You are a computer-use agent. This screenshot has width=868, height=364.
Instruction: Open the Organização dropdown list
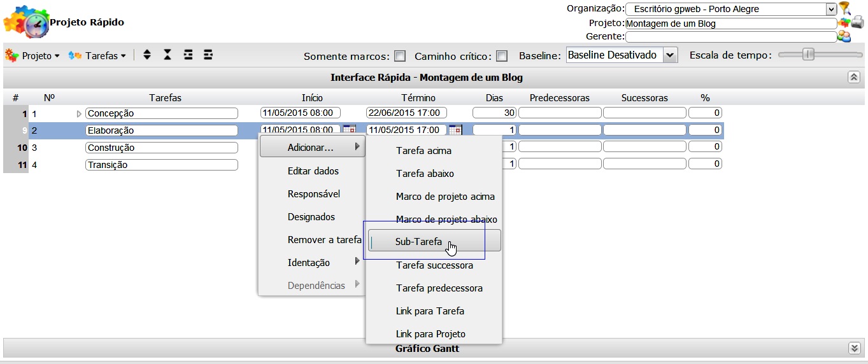click(x=830, y=9)
